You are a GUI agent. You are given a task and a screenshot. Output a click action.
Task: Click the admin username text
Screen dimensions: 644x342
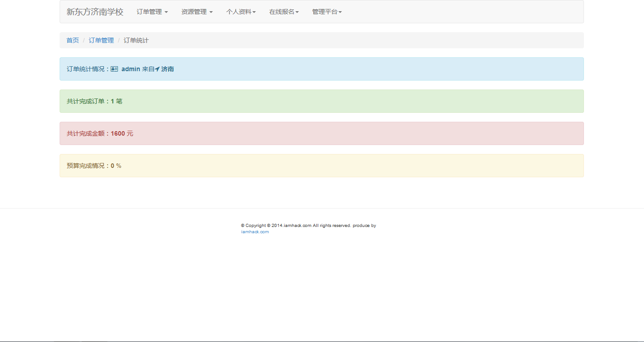coord(131,69)
